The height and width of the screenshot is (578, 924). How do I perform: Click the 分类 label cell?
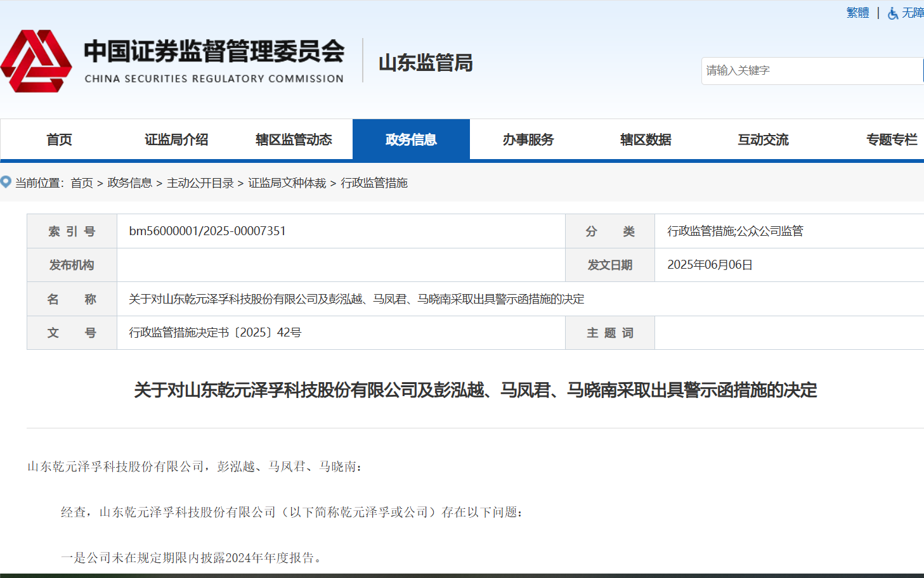pos(610,231)
